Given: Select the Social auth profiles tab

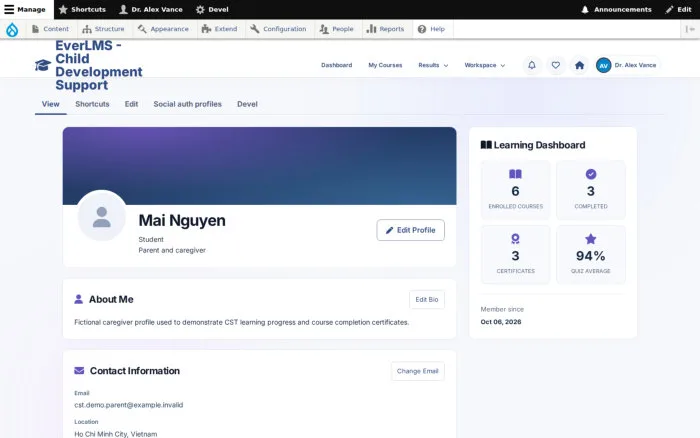Looking at the screenshot, I should pyautogui.click(x=188, y=104).
